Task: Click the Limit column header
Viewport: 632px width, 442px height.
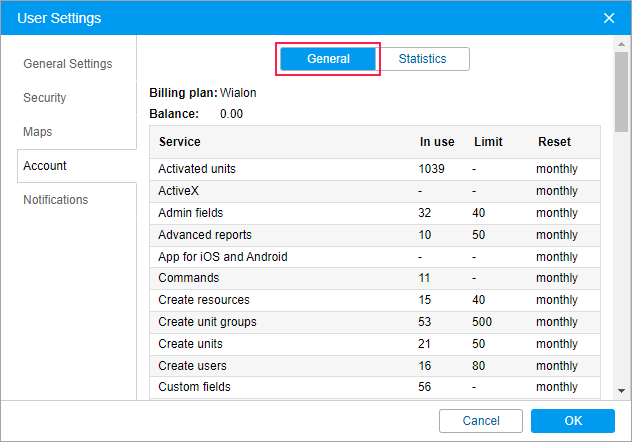Action: [488, 142]
